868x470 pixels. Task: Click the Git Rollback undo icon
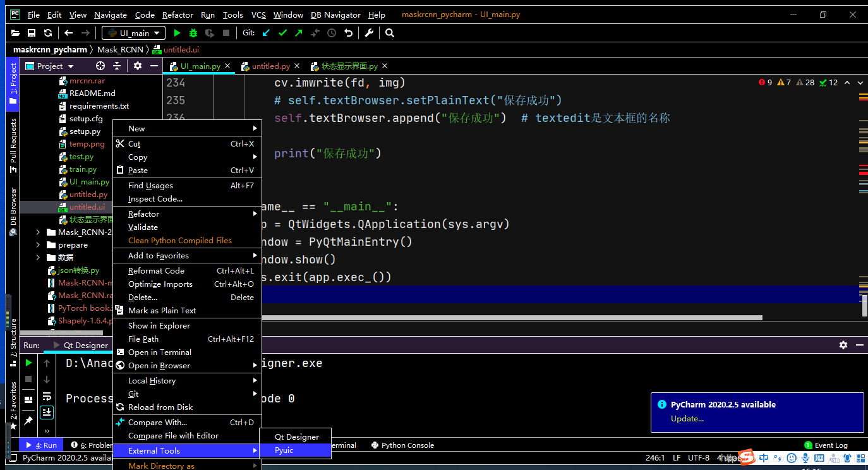(348, 33)
